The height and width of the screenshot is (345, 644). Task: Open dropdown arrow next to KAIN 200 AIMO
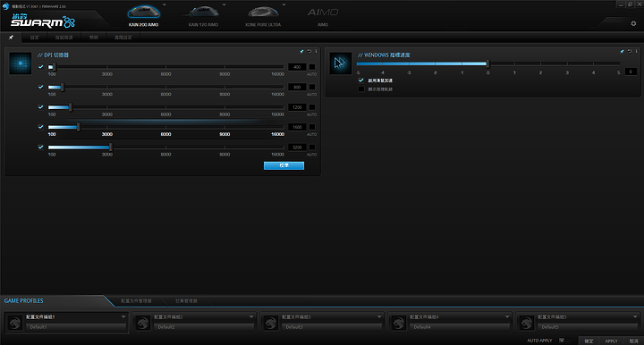click(x=165, y=5)
